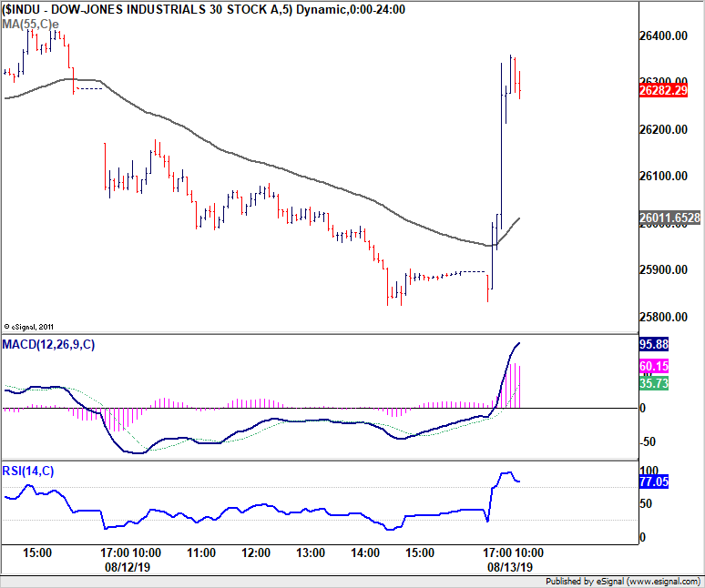The width and height of the screenshot is (705, 588).
Task: Click the 26200.00 price axis label
Action: tap(663, 130)
